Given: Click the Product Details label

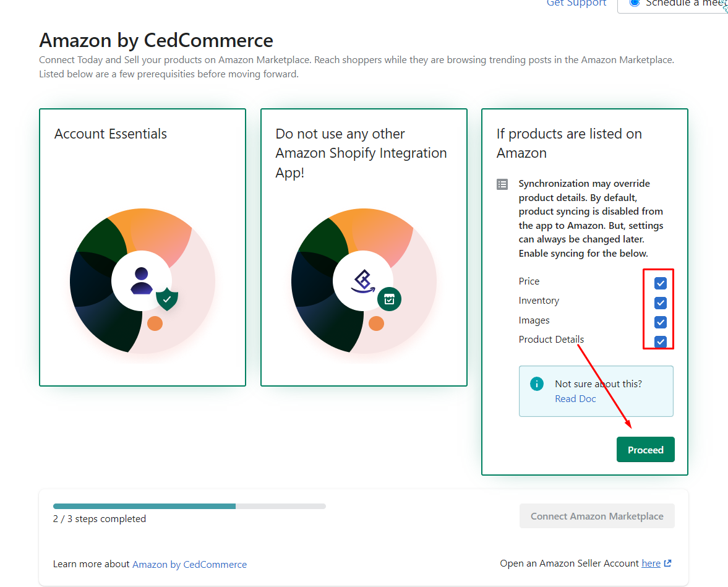Looking at the screenshot, I should coord(551,340).
